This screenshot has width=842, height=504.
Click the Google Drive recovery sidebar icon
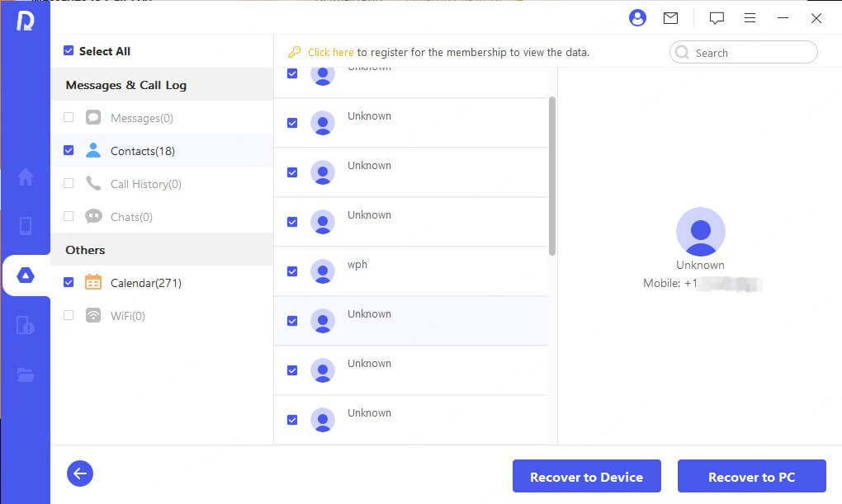(25, 274)
